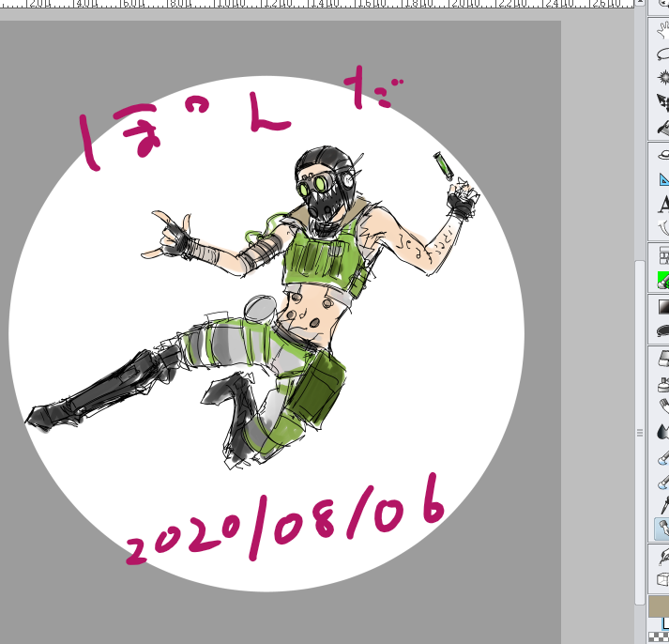Select the ink bottle tool
This screenshot has width=669, height=644.
click(x=664, y=384)
